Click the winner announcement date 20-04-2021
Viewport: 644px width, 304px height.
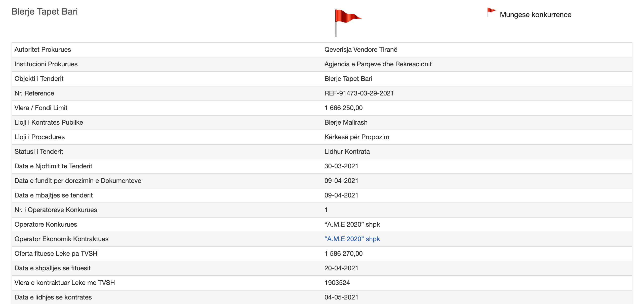[341, 268]
